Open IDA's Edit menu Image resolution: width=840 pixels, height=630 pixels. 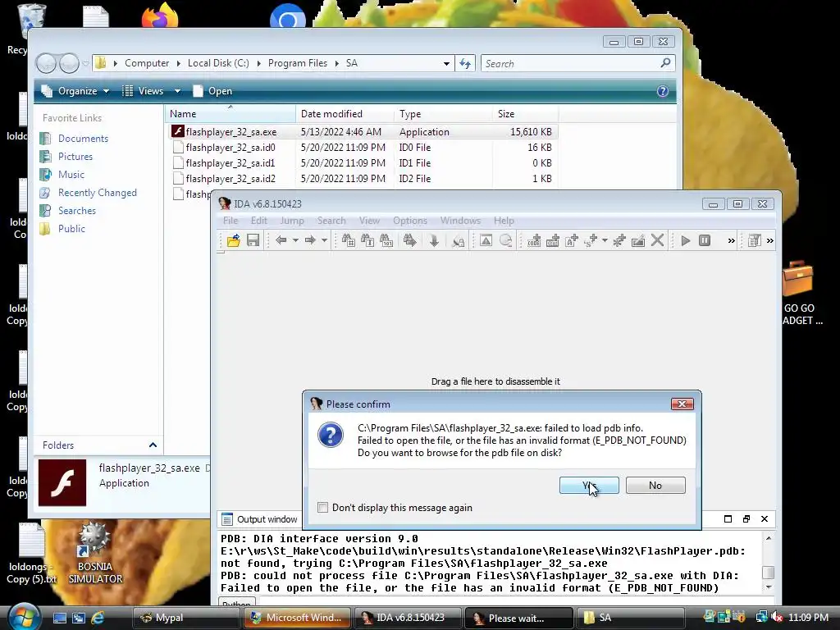(x=258, y=221)
